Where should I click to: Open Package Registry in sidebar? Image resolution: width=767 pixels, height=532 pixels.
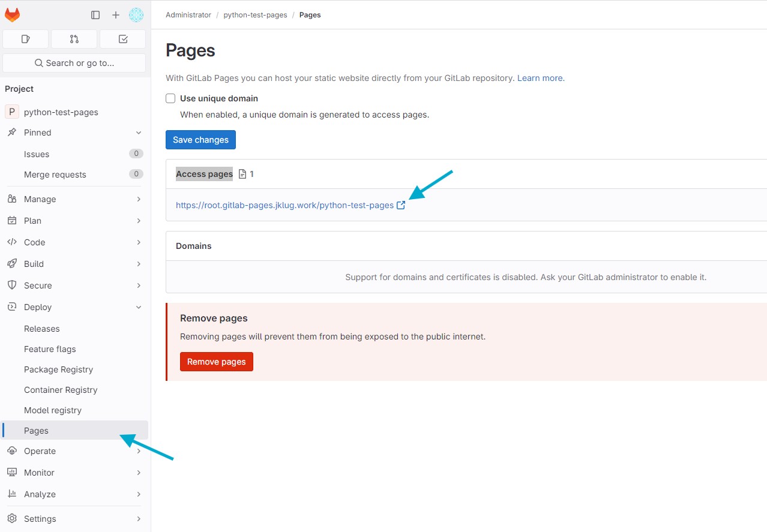(58, 369)
